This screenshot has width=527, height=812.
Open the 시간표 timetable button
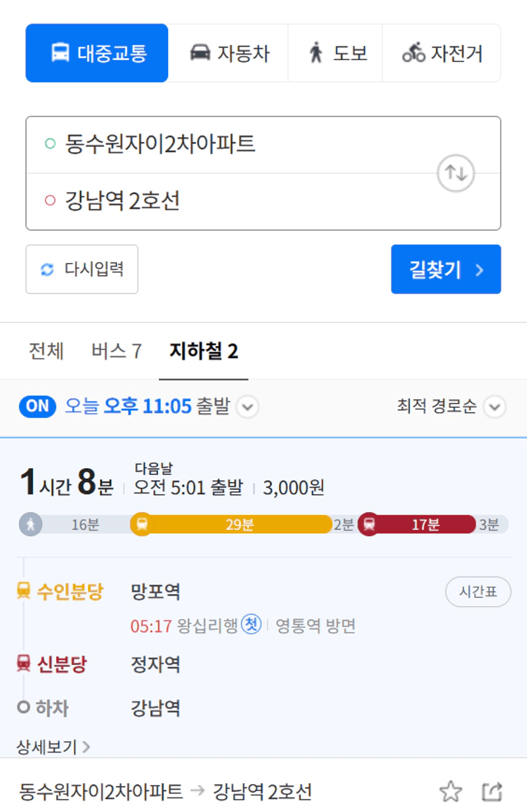coord(478,592)
